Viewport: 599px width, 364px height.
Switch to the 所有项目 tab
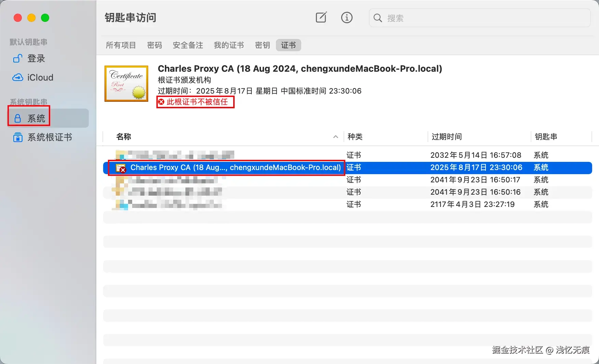(x=121, y=45)
